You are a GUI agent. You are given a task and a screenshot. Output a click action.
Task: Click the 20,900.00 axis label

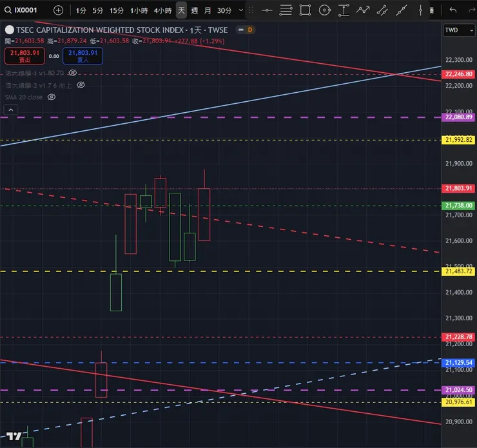point(459,422)
